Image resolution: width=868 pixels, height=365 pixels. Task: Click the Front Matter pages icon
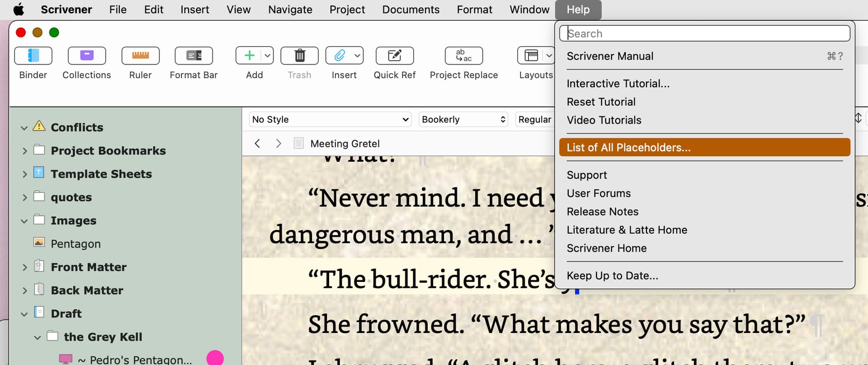tap(39, 266)
